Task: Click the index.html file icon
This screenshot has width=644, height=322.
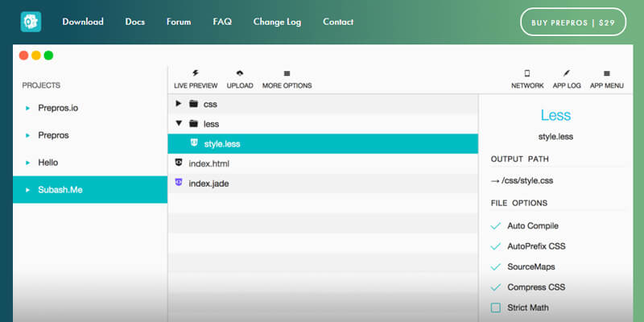Action: [x=179, y=163]
